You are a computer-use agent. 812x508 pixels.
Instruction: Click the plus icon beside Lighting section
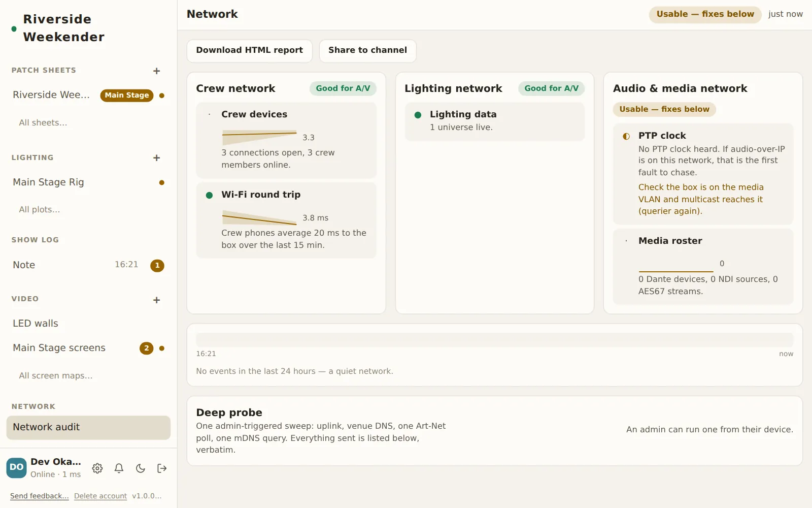(x=156, y=158)
